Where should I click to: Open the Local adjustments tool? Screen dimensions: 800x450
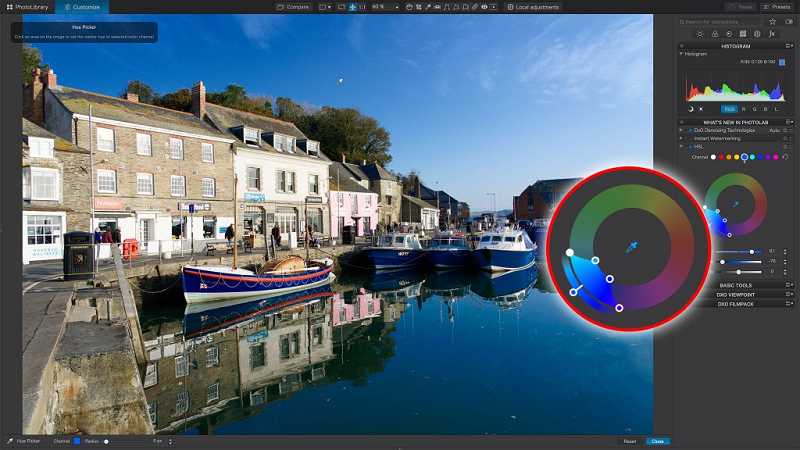pos(534,7)
